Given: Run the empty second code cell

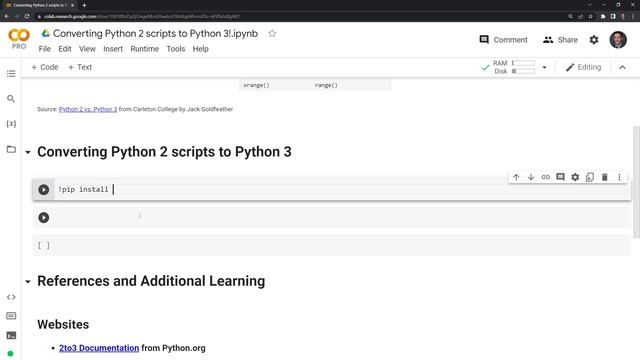Looking at the screenshot, I should (x=44, y=218).
